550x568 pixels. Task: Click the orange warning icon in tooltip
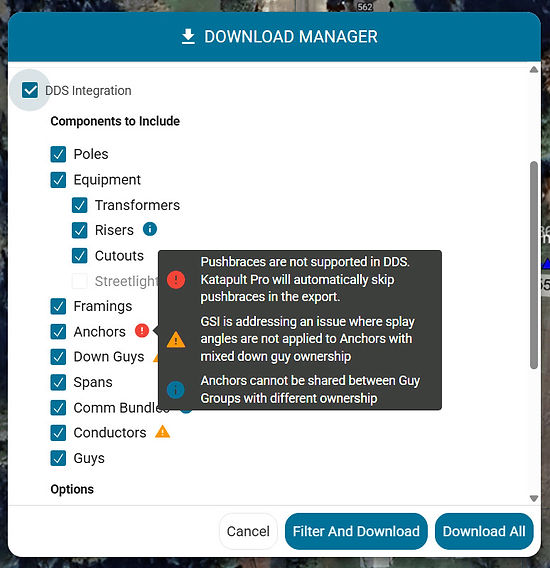tap(176, 339)
